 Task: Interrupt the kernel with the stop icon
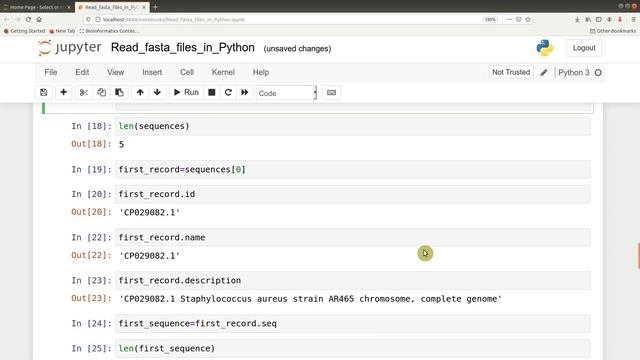click(211, 93)
